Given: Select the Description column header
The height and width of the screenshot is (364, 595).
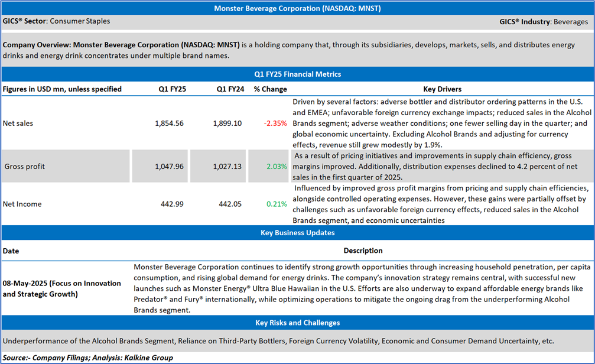Looking at the screenshot, I should point(363,251).
